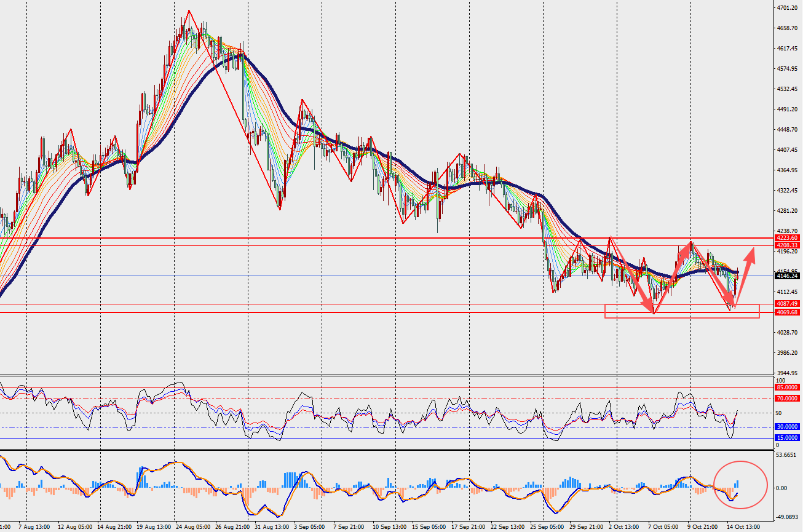This screenshot has height=532, width=803.
Task: Click the 15.0000 blue level label
Action: (787, 438)
